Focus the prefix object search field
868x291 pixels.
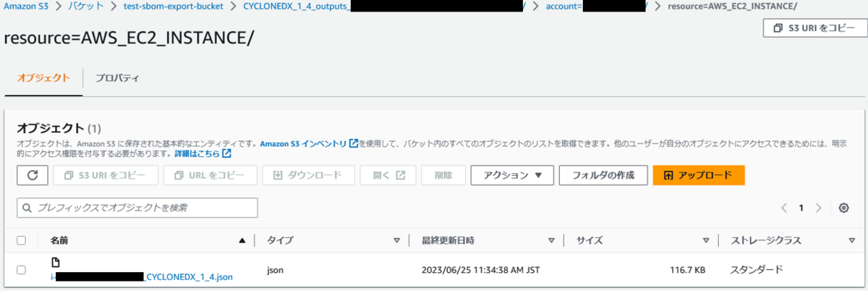click(x=137, y=208)
